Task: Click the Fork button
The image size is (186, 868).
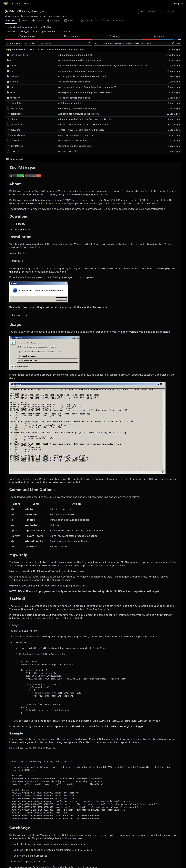Action: tap(170, 11)
